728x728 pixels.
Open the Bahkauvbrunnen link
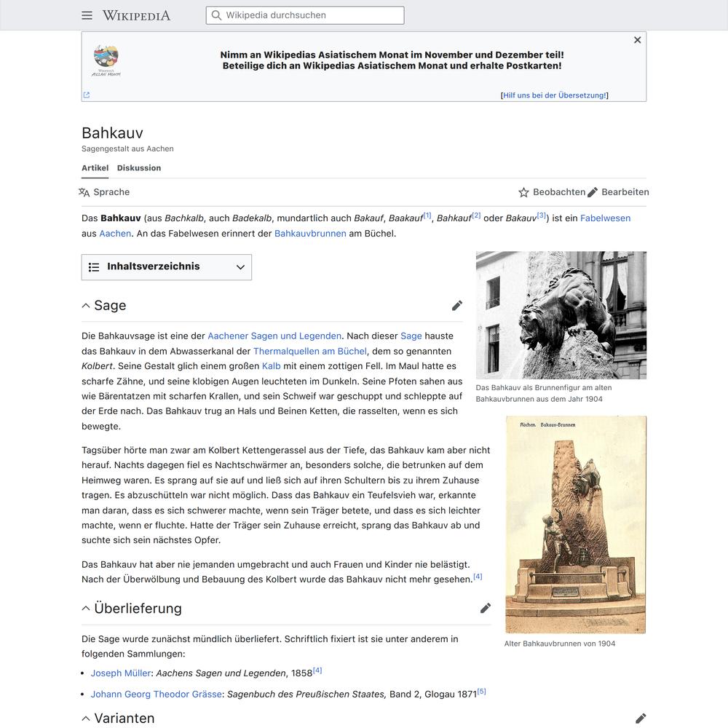click(x=310, y=234)
